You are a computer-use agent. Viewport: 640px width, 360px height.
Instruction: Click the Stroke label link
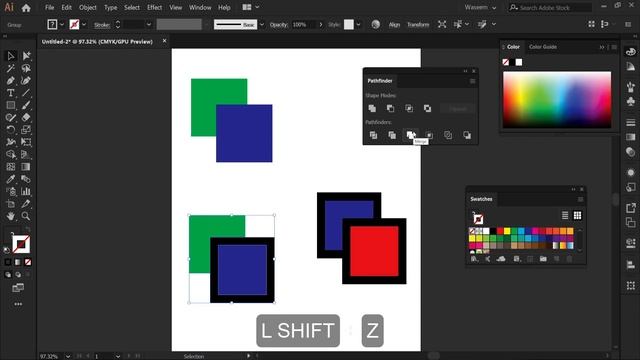tap(102, 25)
